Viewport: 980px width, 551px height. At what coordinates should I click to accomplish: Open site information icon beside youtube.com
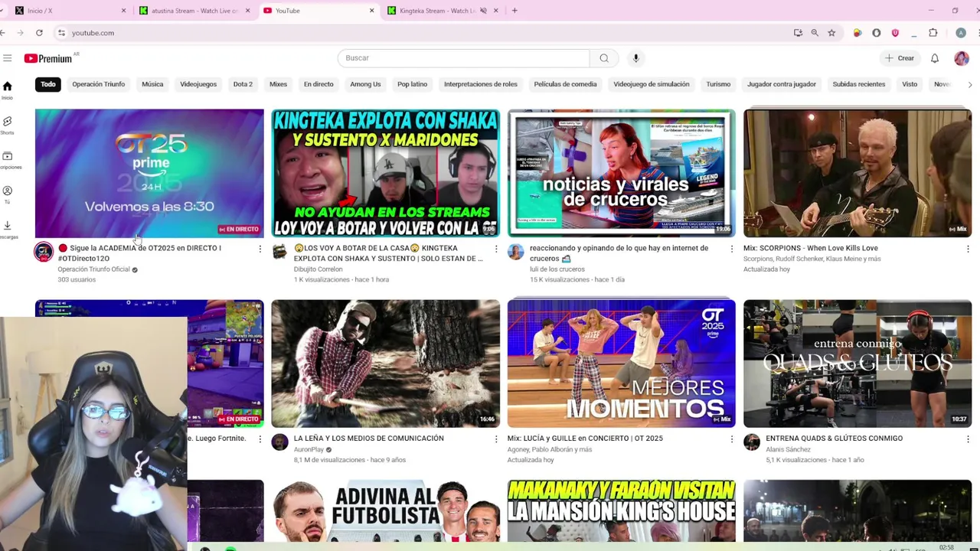pos(60,33)
